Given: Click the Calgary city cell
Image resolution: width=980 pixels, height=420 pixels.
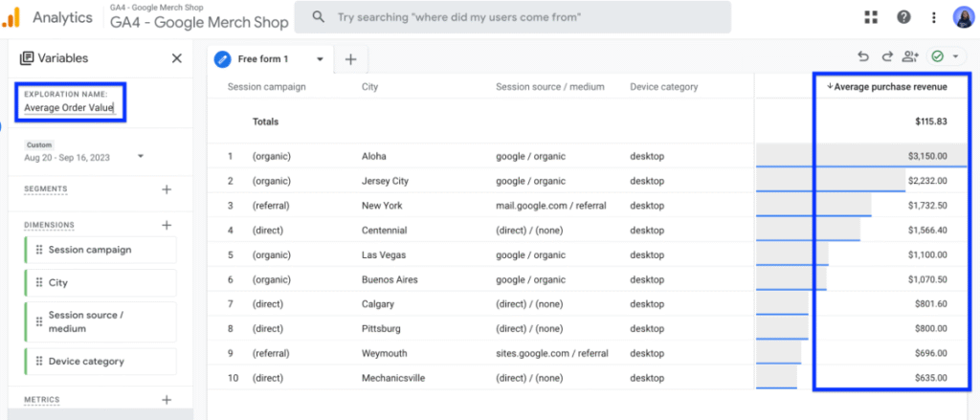Looking at the screenshot, I should 377,303.
